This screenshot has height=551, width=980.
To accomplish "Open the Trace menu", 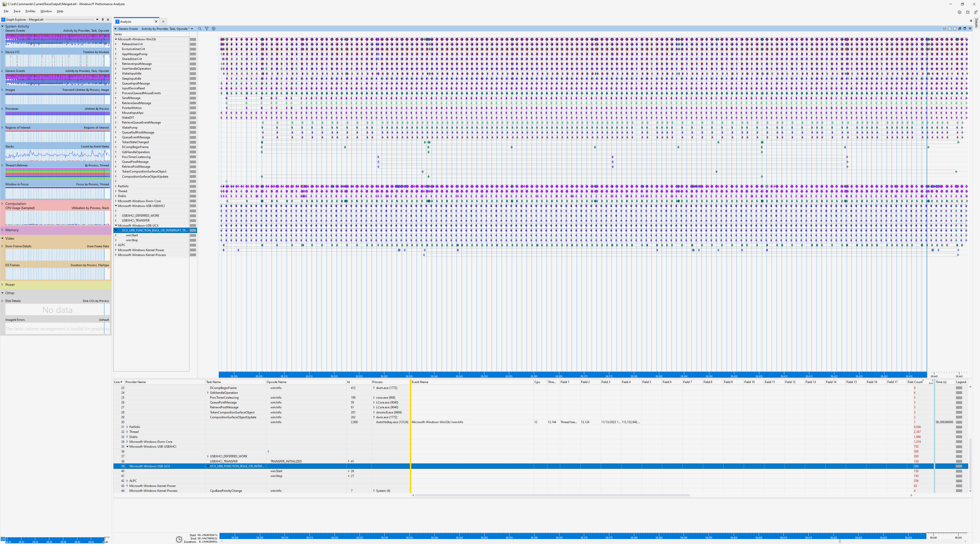I will coord(17,11).
